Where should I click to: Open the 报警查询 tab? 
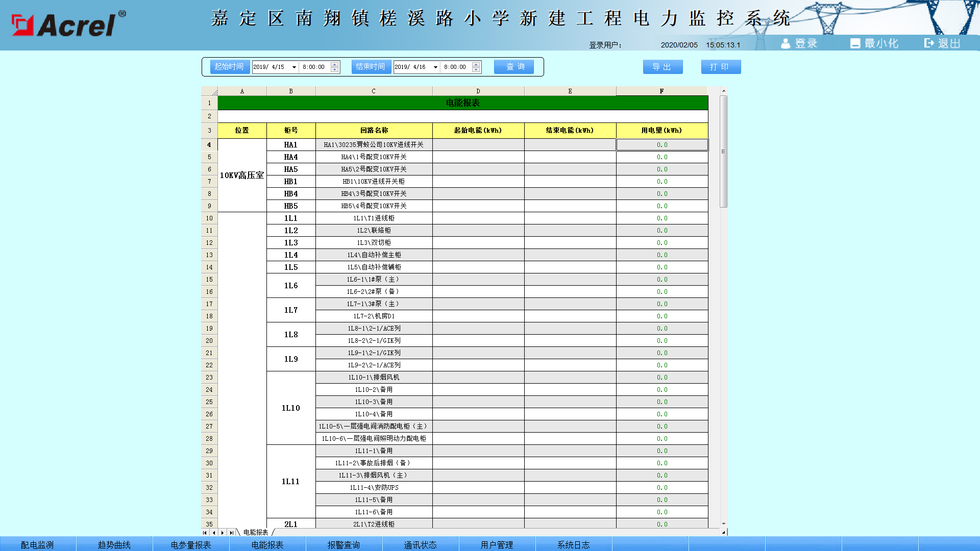[344, 544]
